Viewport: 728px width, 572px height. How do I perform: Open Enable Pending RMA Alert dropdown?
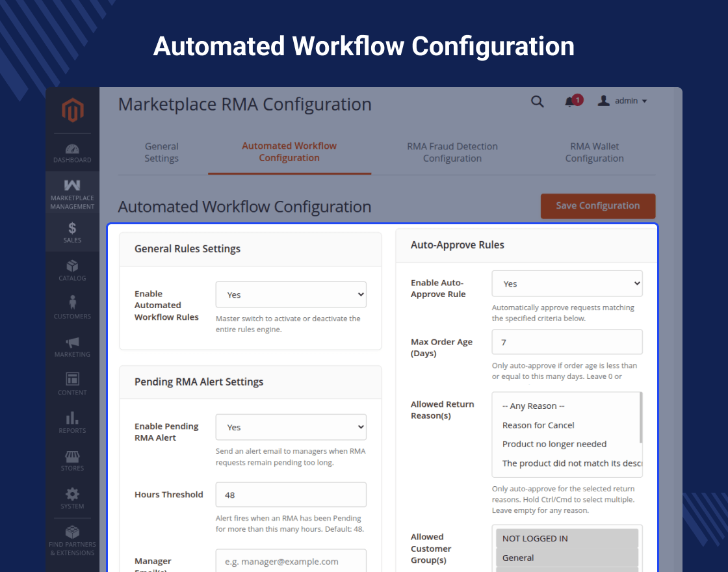click(x=291, y=427)
